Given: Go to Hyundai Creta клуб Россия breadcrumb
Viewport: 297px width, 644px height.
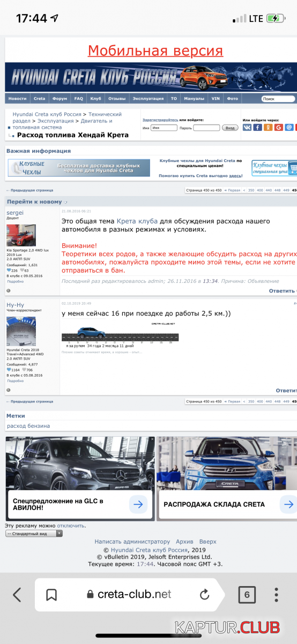Looking at the screenshot, I should [47, 114].
